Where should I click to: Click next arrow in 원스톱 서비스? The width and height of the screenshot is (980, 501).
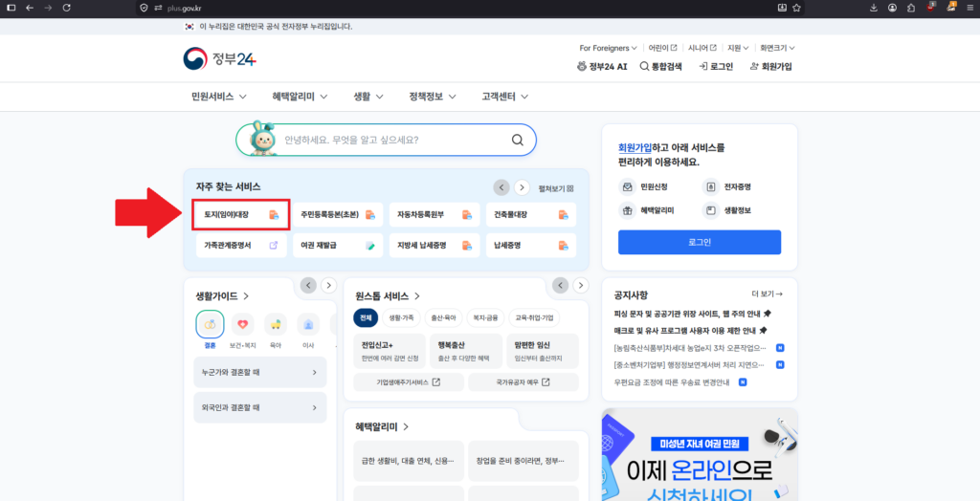coord(581,286)
